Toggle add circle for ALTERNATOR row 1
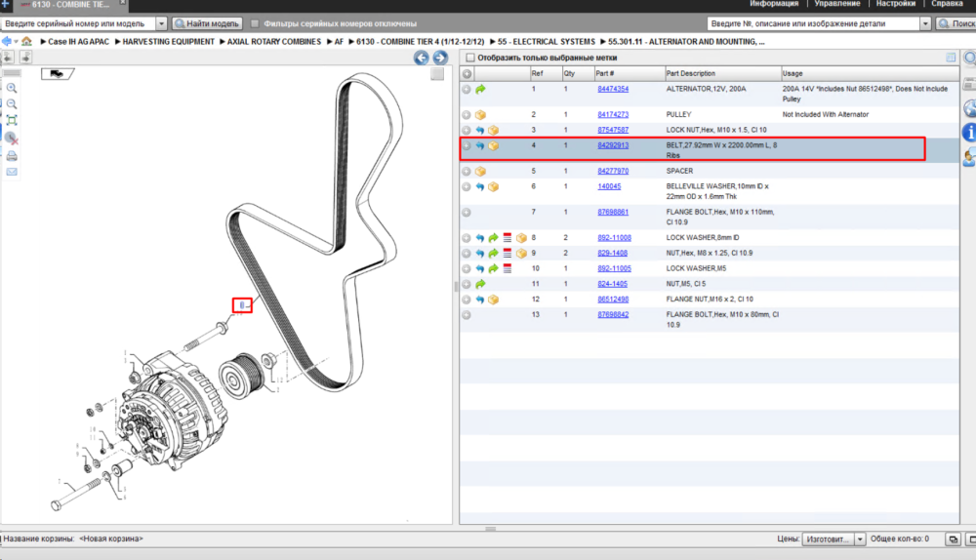The width and height of the screenshot is (976, 560). (467, 90)
